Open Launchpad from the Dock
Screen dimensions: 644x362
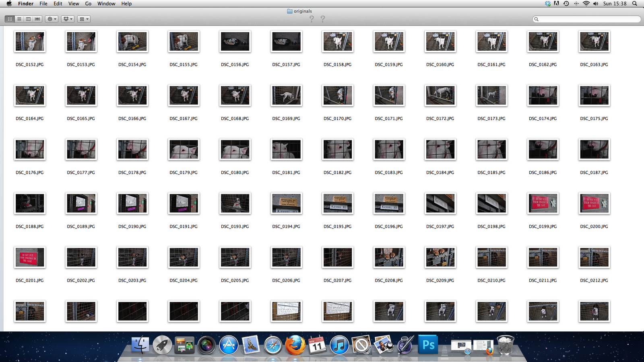coord(163,345)
